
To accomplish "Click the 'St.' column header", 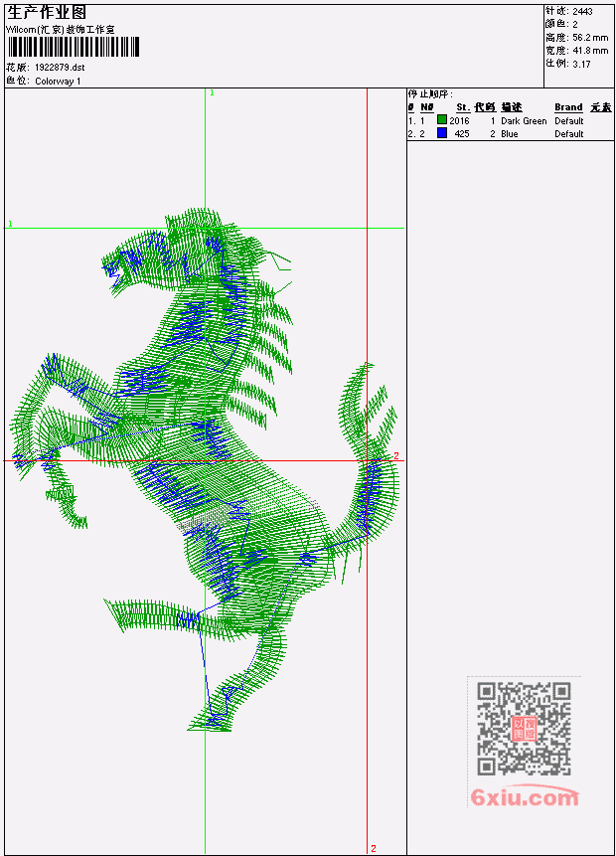I will (x=463, y=107).
